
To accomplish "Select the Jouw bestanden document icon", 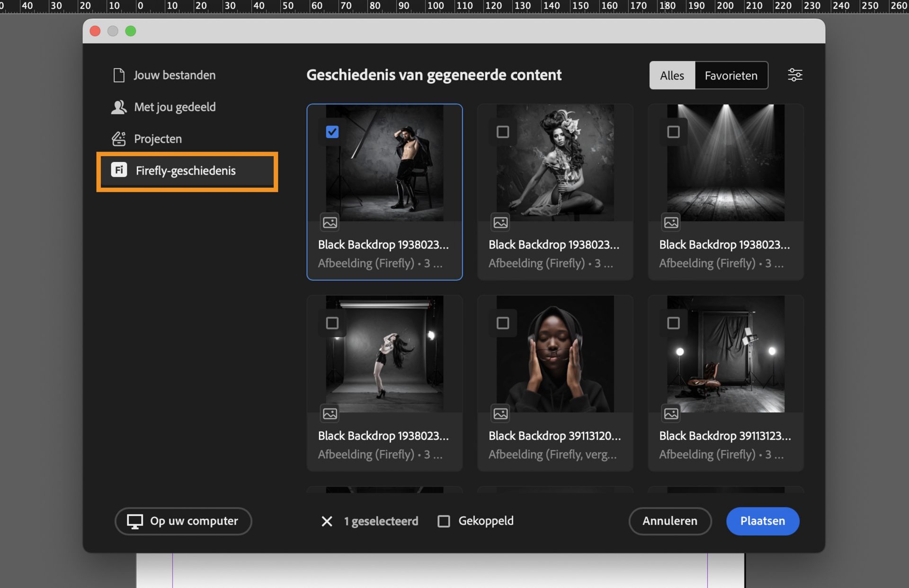I will tap(118, 74).
